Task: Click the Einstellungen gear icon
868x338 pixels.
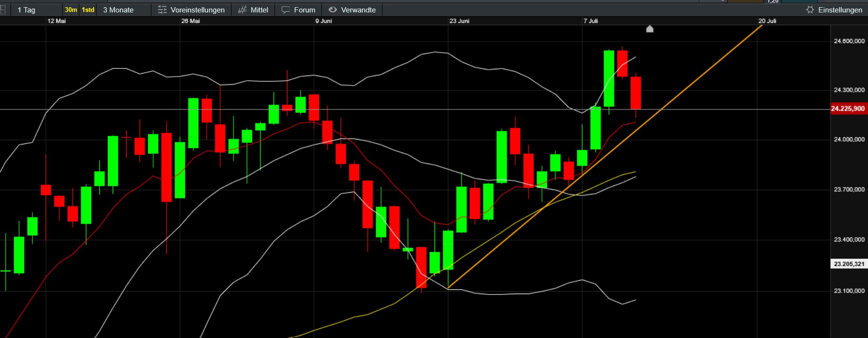Action: 810,10
